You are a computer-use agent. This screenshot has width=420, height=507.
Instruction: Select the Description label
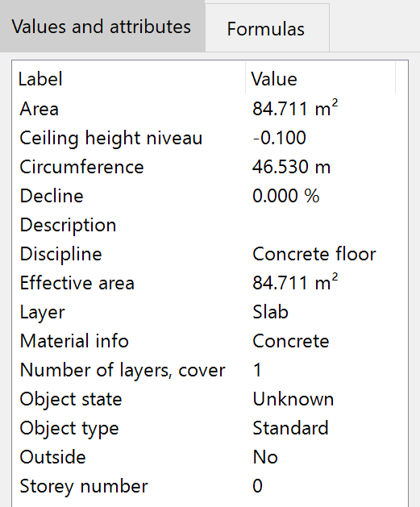click(x=68, y=225)
